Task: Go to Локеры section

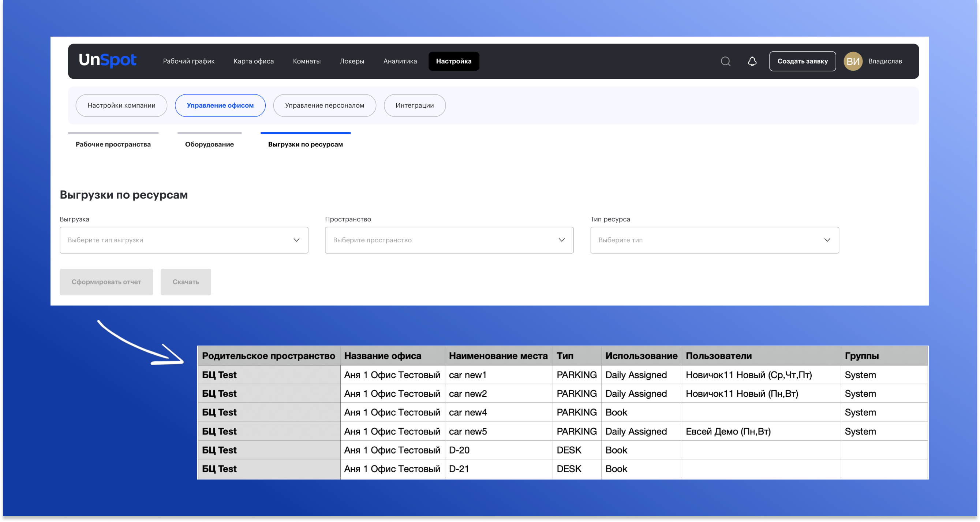Action: click(x=352, y=61)
